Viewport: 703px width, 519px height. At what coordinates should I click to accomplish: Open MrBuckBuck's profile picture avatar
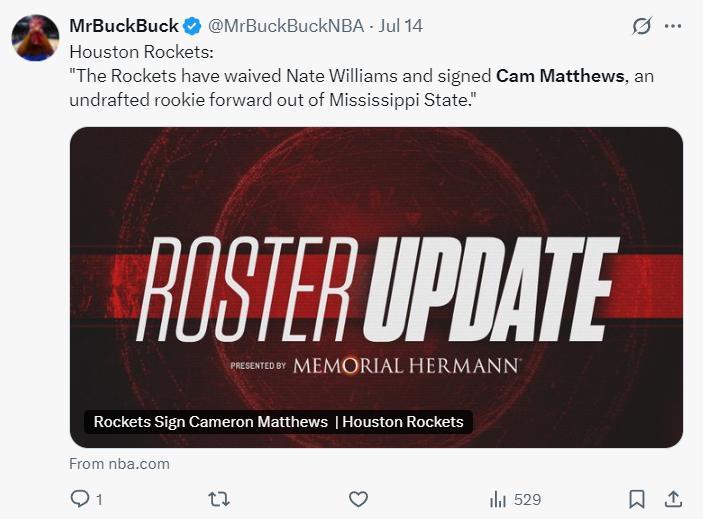34,38
